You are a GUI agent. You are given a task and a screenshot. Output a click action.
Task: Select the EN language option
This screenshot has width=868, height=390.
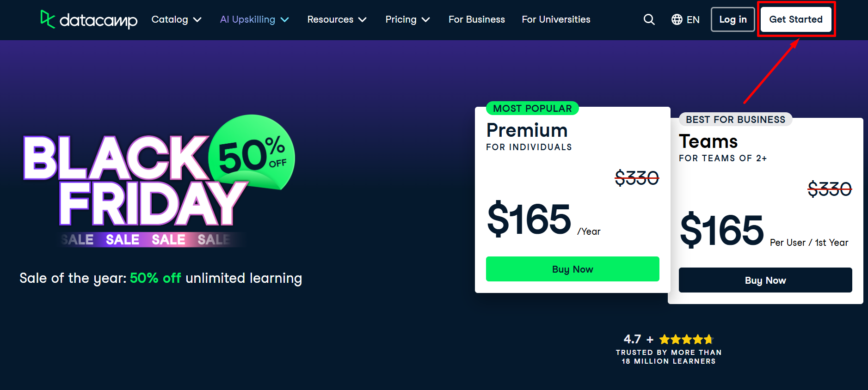pyautogui.click(x=693, y=19)
